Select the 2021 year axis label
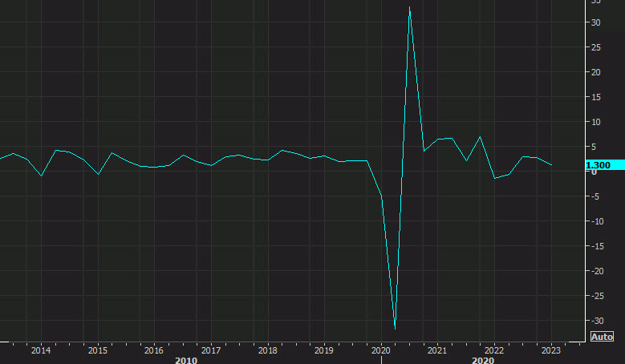Image resolution: width=625 pixels, height=364 pixels. [437, 350]
